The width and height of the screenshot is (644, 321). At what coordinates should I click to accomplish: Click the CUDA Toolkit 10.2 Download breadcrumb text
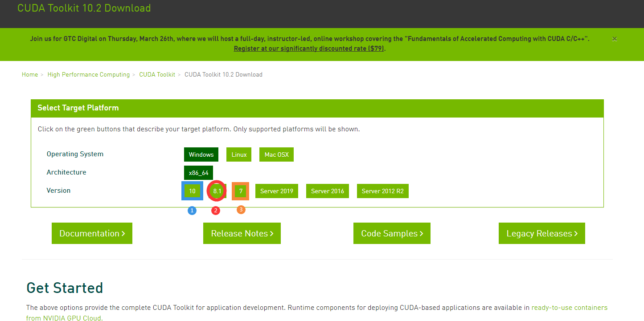click(x=223, y=75)
